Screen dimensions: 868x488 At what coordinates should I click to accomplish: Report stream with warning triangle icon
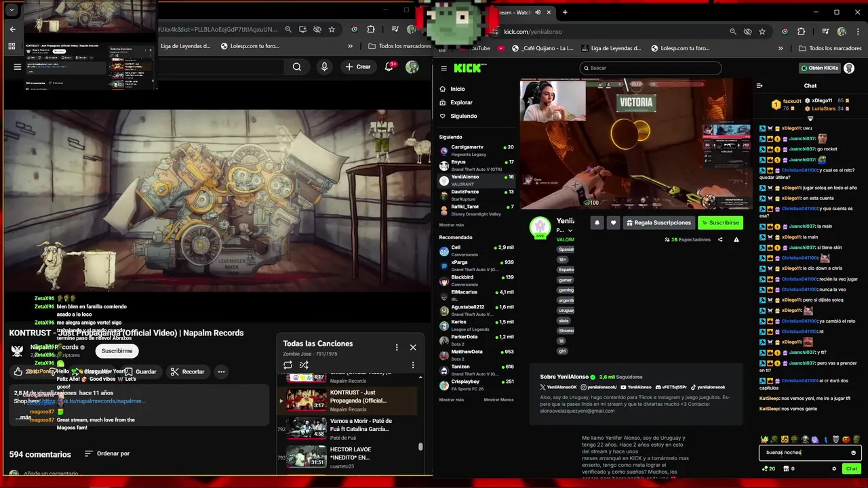coord(736,239)
